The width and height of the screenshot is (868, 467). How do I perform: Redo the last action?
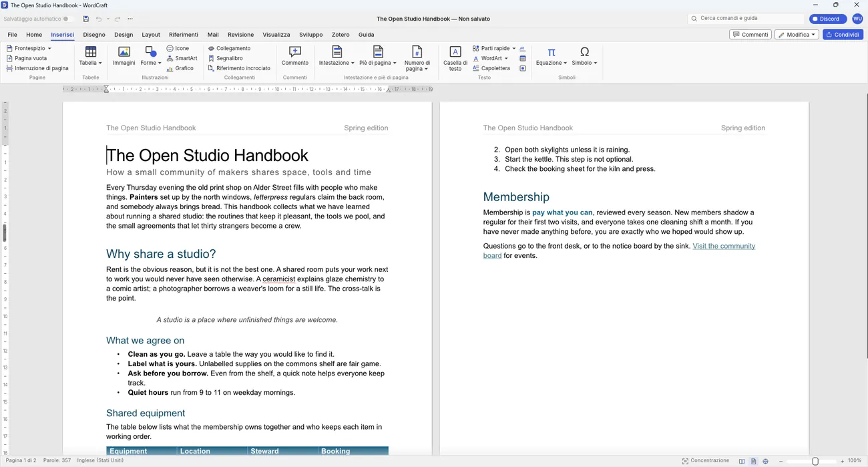[118, 19]
